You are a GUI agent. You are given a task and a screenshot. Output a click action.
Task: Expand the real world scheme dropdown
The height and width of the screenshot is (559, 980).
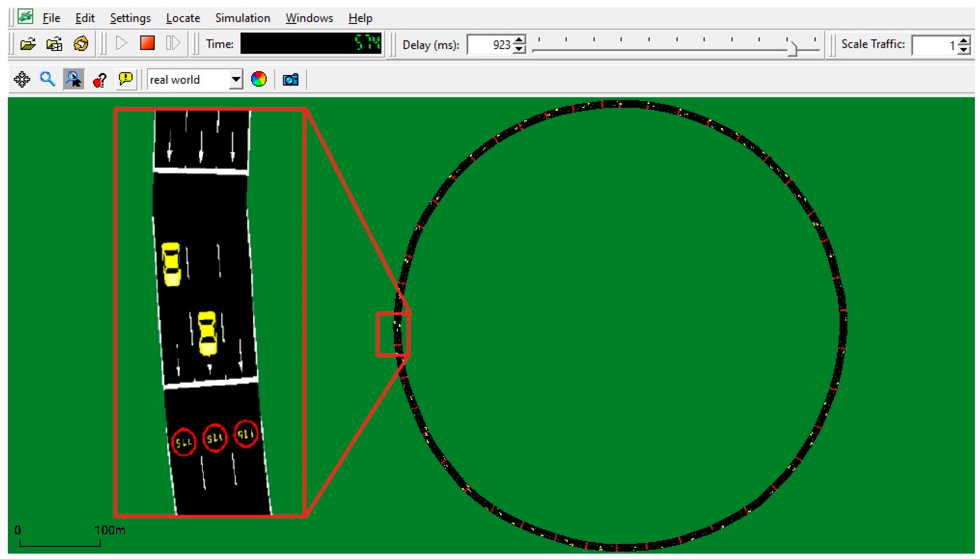click(236, 79)
